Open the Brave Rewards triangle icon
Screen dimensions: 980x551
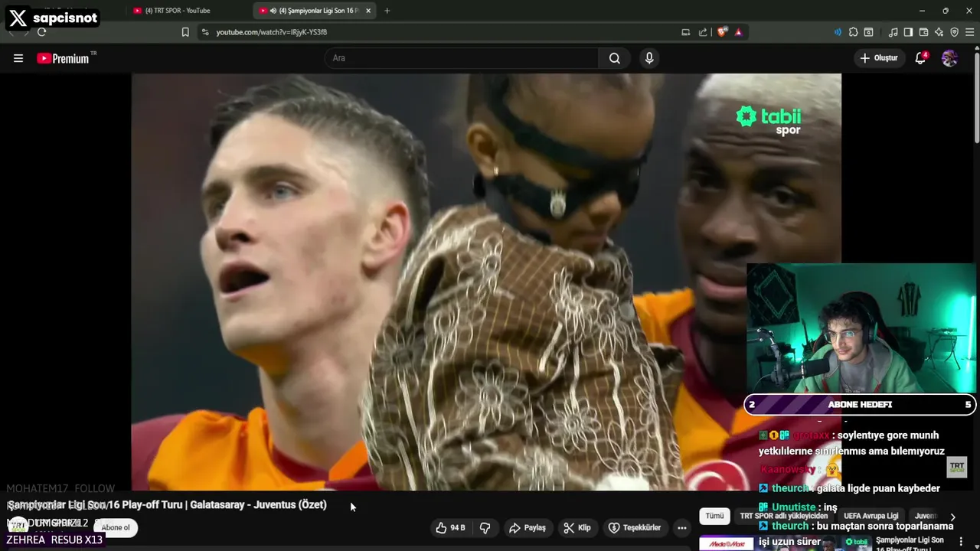(x=738, y=32)
